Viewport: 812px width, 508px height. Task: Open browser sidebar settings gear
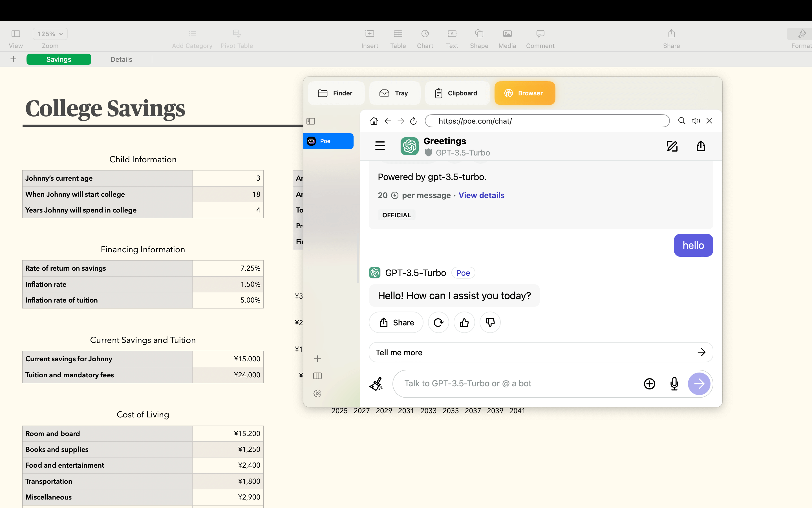point(317,393)
